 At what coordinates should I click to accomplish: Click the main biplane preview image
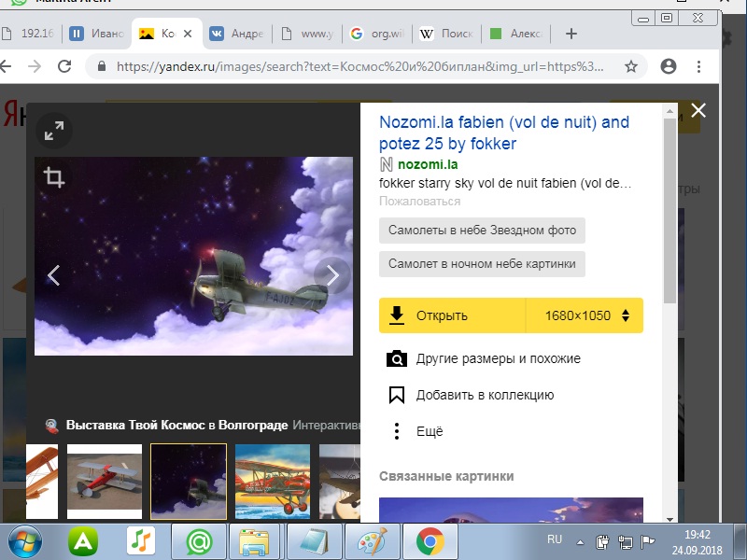(194, 256)
